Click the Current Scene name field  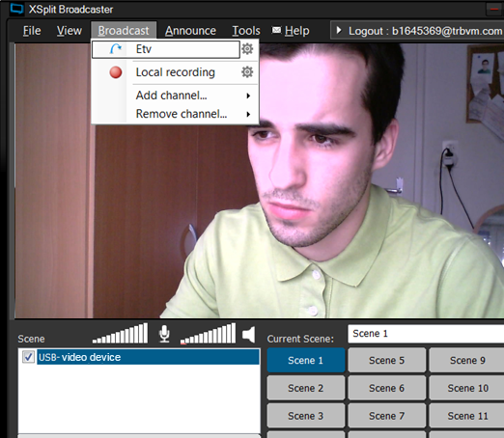click(x=426, y=334)
